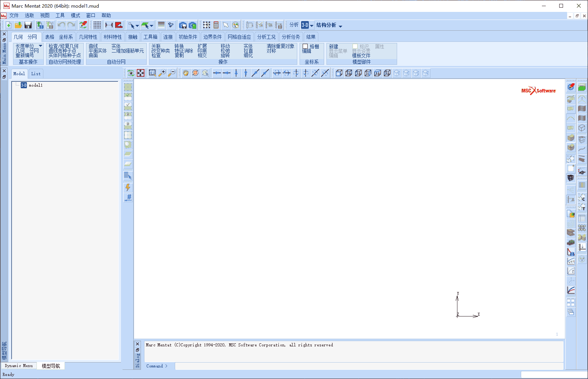Screen dimensions: 588x379
Task: Click the New model icon in toolbar
Action: 8,25
